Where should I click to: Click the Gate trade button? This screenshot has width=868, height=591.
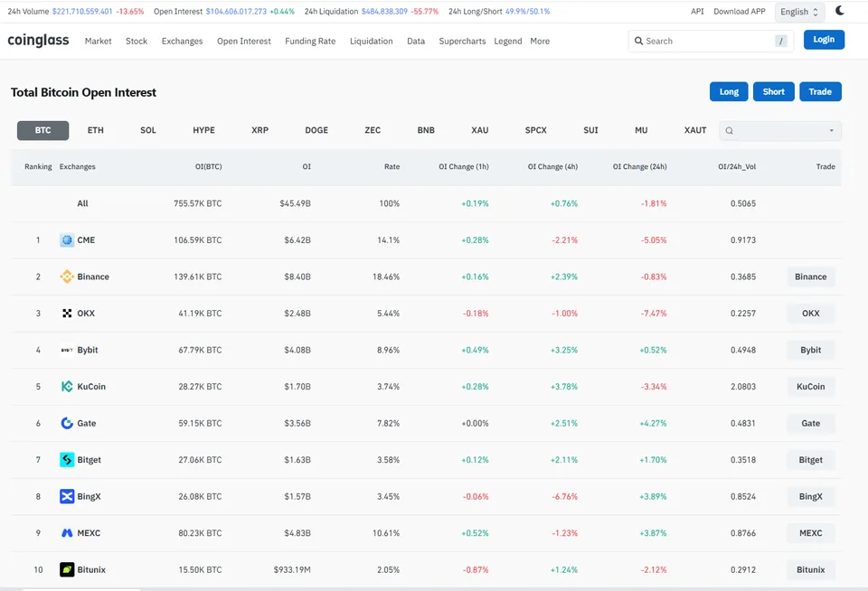pyautogui.click(x=810, y=423)
